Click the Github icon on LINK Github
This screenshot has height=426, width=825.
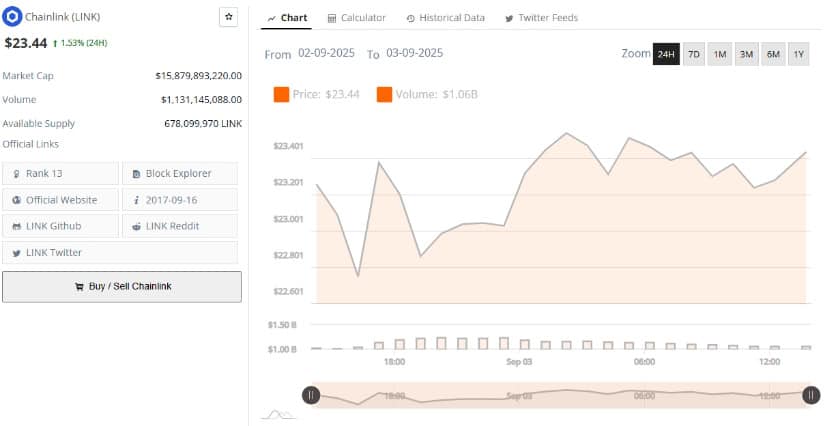point(16,226)
